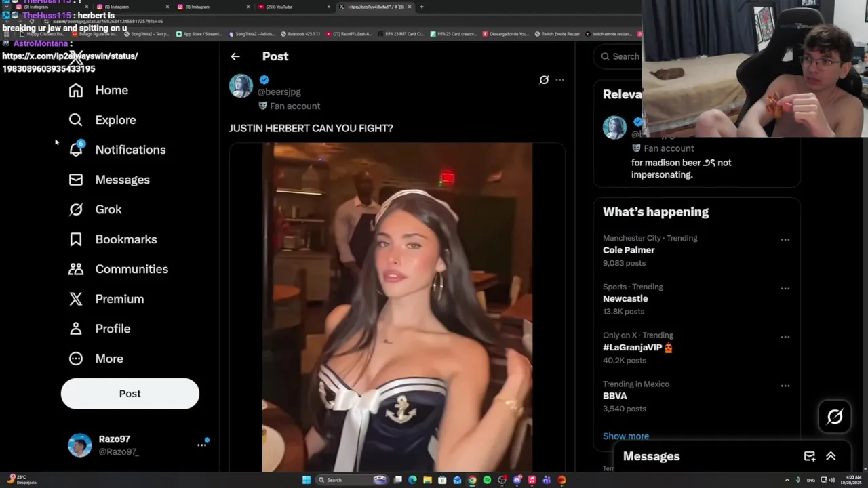Open more options for #LaGranjaVIP trend
Viewport: 868px width, 488px height.
click(x=785, y=337)
